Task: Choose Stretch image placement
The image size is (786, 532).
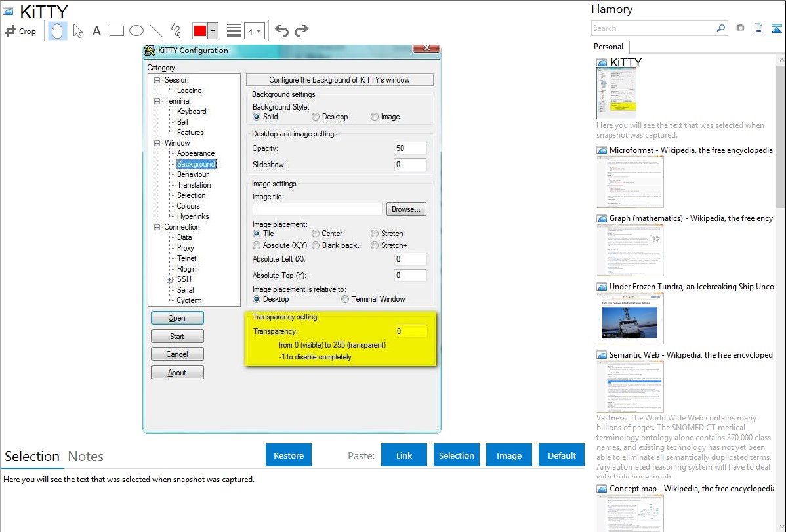Action: pos(375,234)
